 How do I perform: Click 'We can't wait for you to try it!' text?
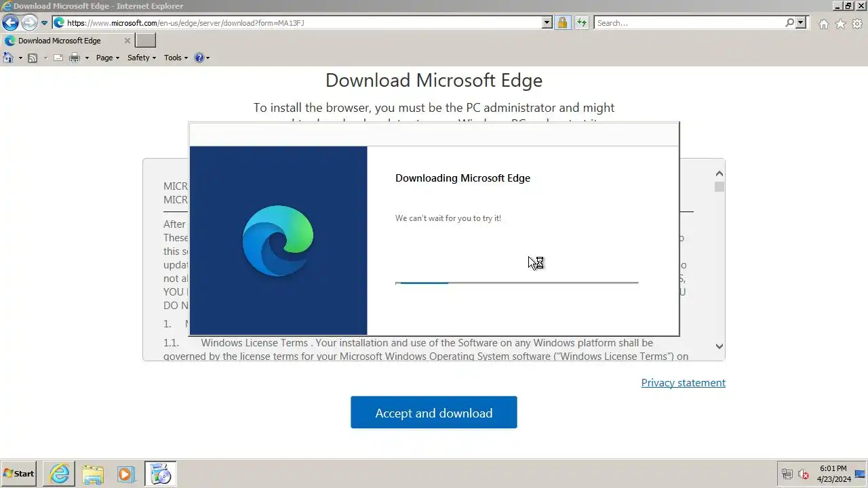coord(448,218)
